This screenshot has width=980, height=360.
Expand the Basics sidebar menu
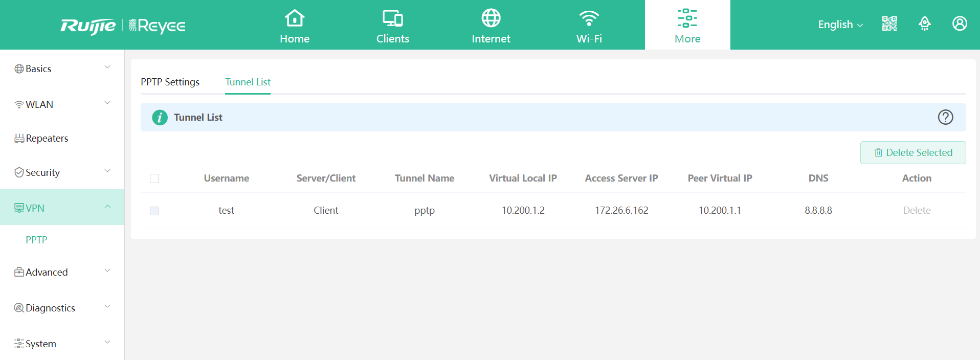61,69
